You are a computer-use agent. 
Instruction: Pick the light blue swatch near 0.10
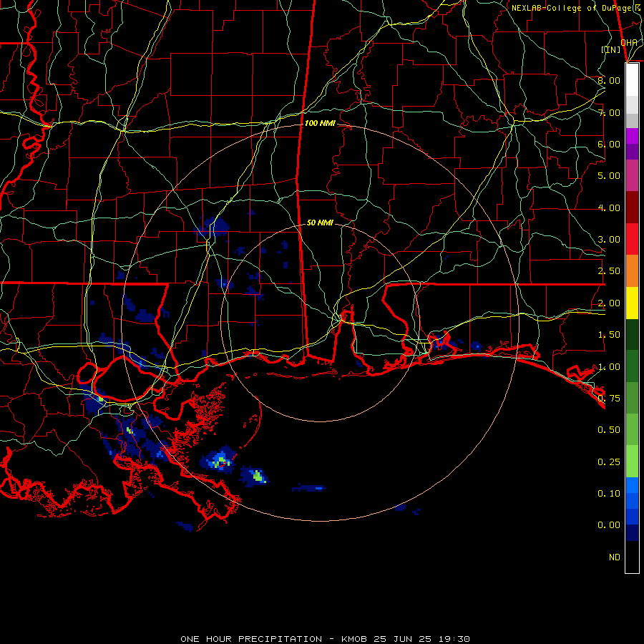(632, 485)
